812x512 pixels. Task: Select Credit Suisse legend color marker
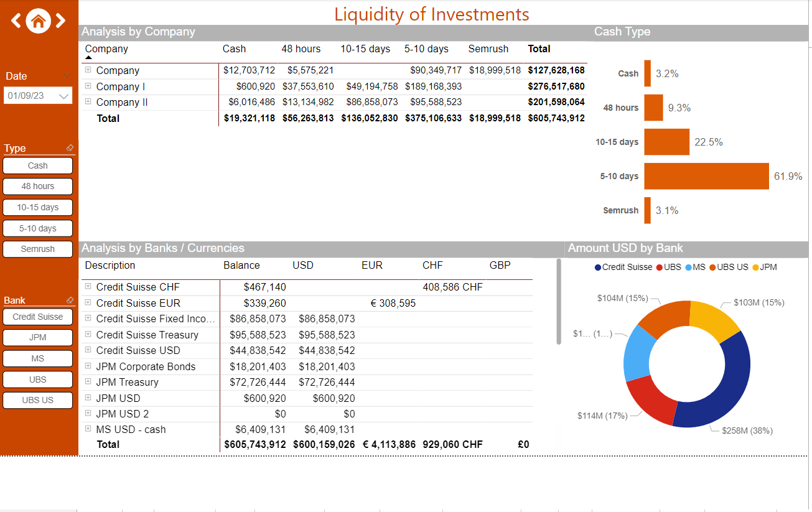(598, 268)
